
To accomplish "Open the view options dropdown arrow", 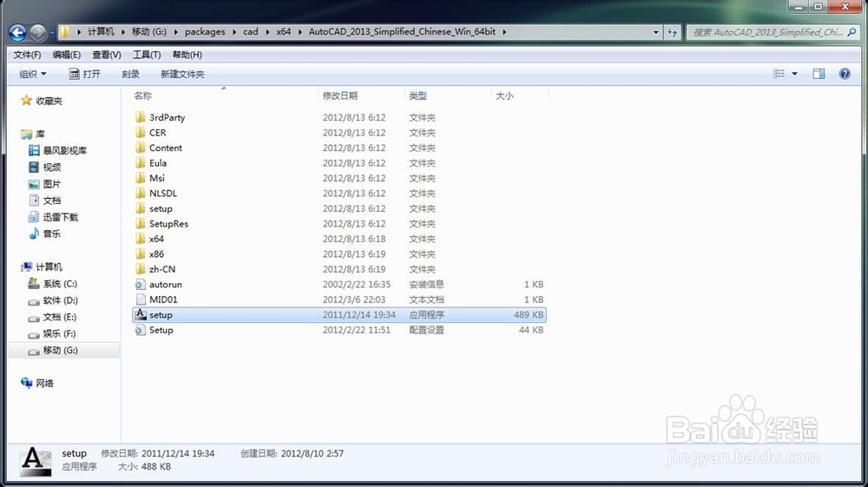I will pos(794,74).
